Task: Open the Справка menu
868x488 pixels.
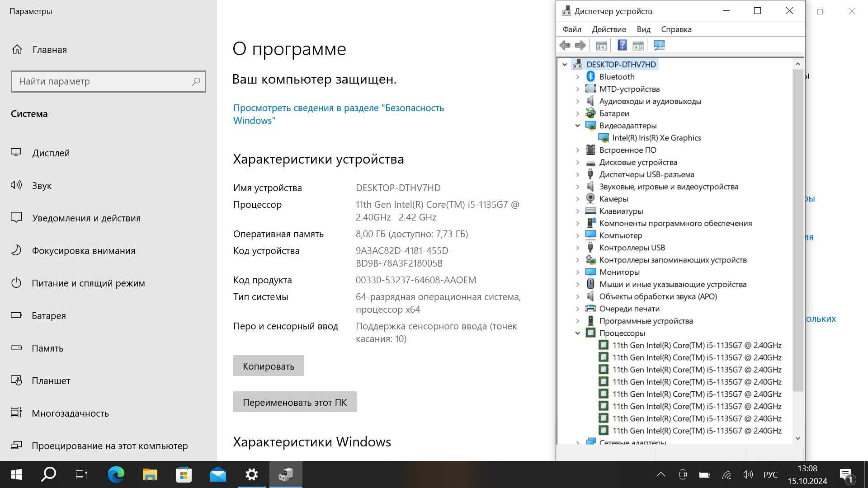Action: click(676, 29)
